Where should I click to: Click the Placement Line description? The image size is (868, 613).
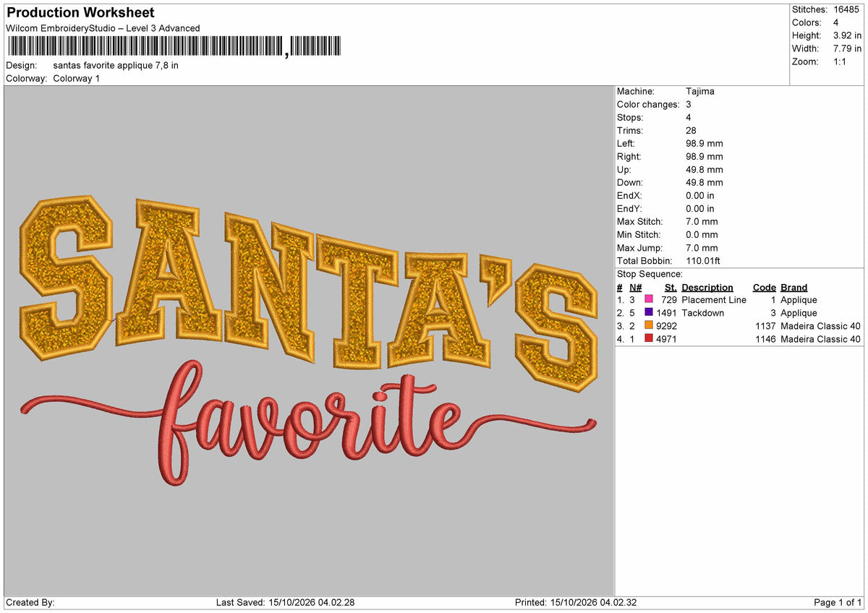click(714, 299)
